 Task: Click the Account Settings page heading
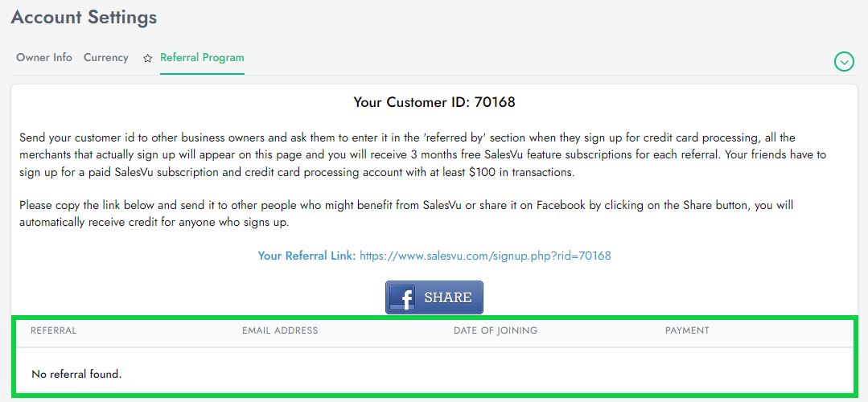pyautogui.click(x=84, y=17)
